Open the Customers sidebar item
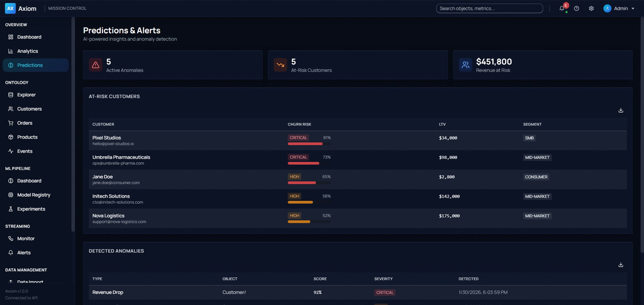Screen dimensions: 644x305 tap(35, 109)
